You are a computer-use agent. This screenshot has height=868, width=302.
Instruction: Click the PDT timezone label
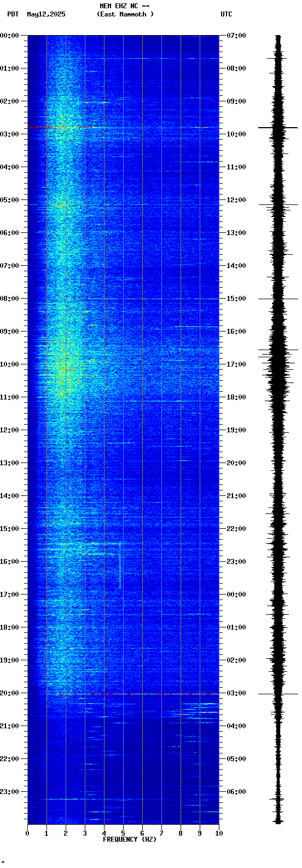(x=13, y=14)
